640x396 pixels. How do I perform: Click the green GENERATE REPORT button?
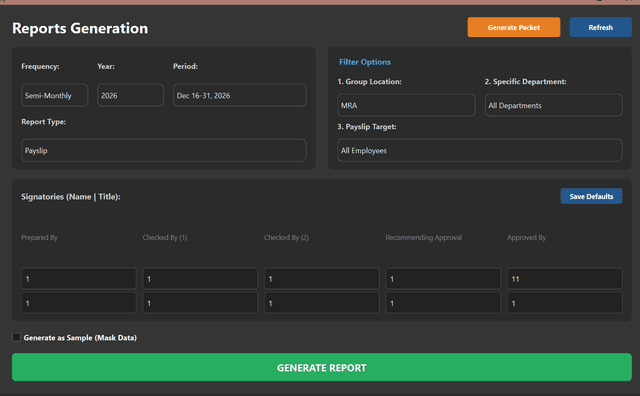(x=322, y=367)
